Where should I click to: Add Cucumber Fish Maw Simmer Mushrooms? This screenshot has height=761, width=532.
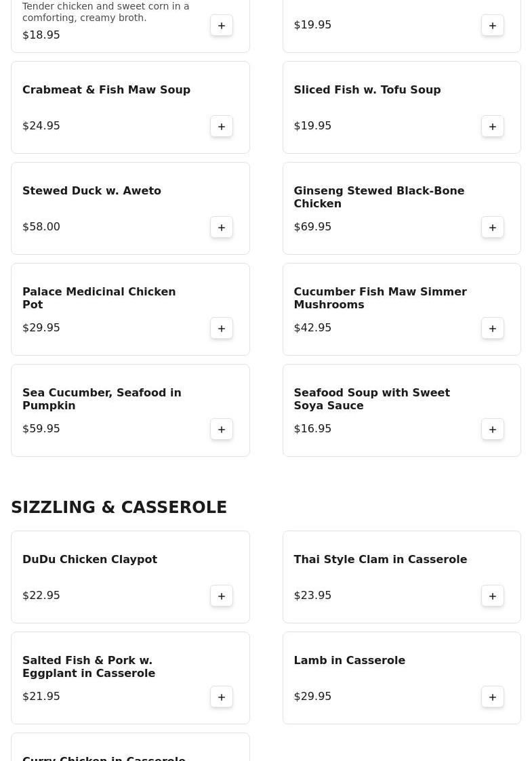[x=493, y=328]
